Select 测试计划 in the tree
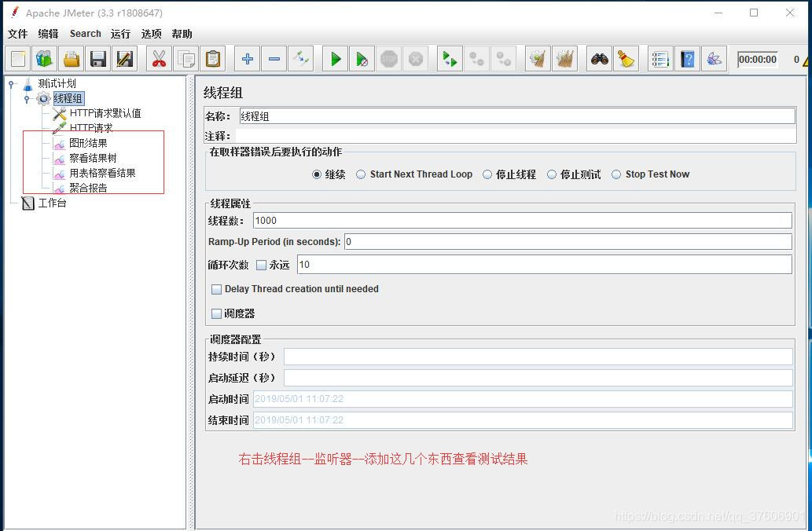 57,83
